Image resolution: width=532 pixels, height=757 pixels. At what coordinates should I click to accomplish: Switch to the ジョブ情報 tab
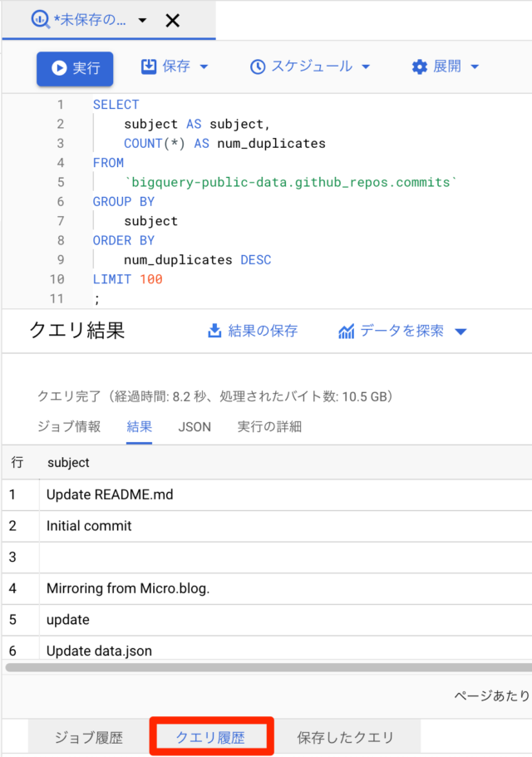tap(69, 427)
